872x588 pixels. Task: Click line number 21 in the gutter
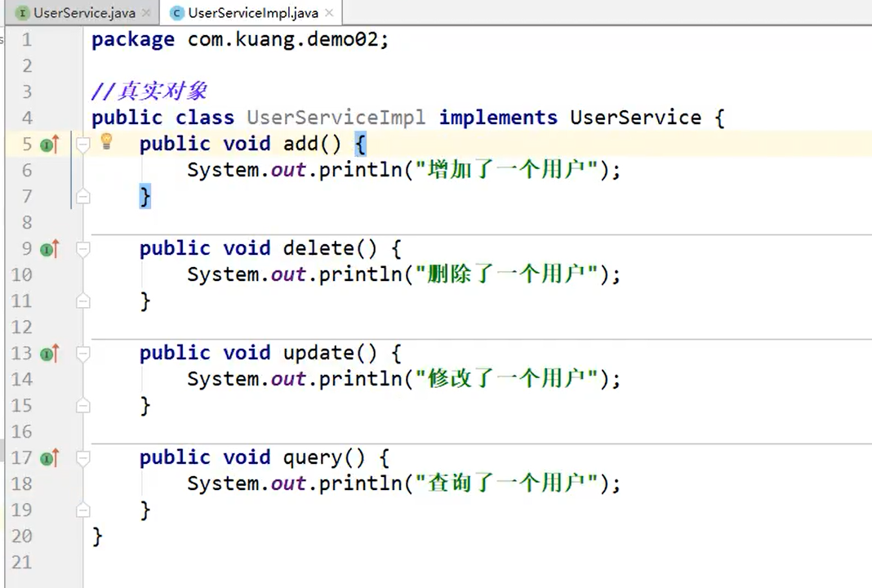point(22,563)
